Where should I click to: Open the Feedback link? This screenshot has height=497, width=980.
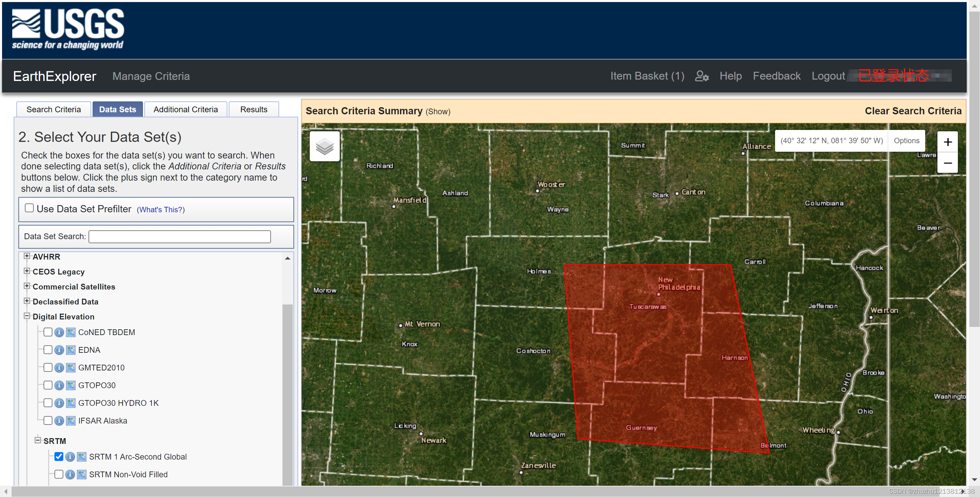(776, 76)
